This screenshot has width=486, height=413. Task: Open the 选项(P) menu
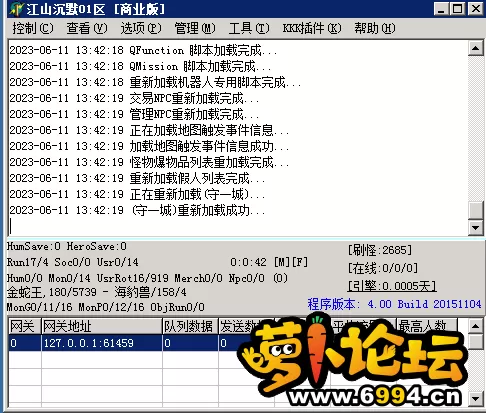click(x=141, y=28)
